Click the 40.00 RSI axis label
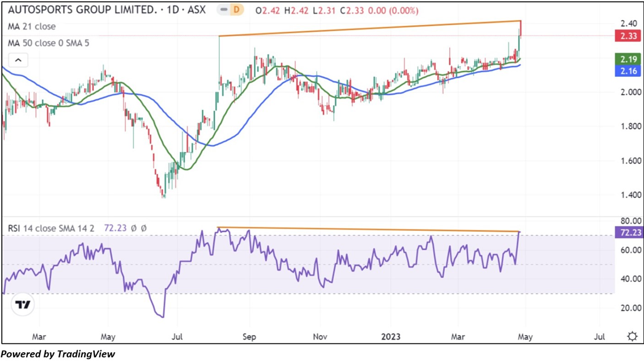 [630, 279]
